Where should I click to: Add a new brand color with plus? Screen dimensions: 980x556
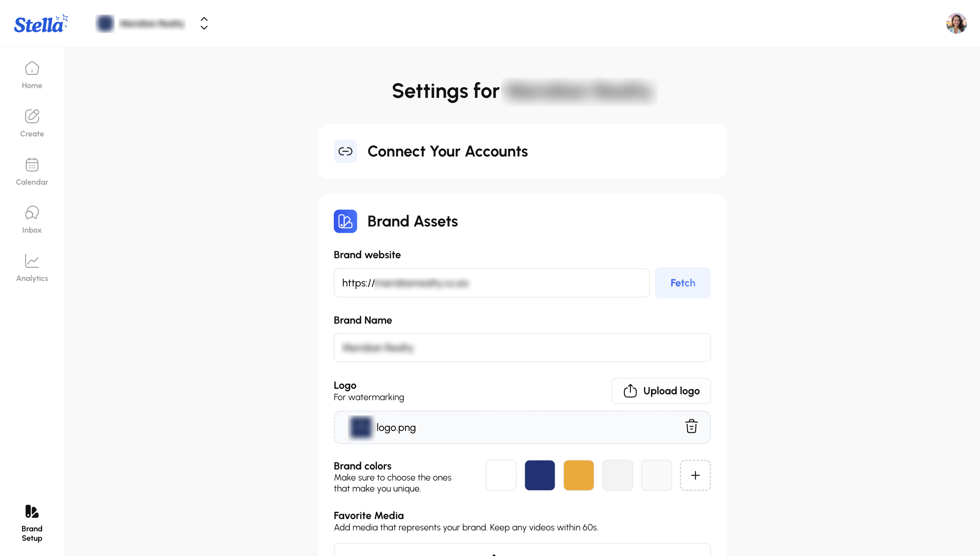pyautogui.click(x=695, y=475)
